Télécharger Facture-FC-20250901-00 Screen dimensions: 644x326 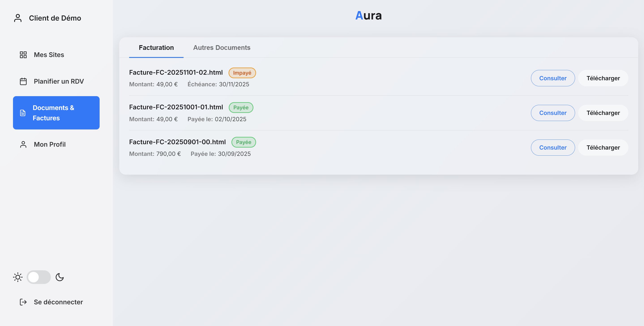point(603,147)
